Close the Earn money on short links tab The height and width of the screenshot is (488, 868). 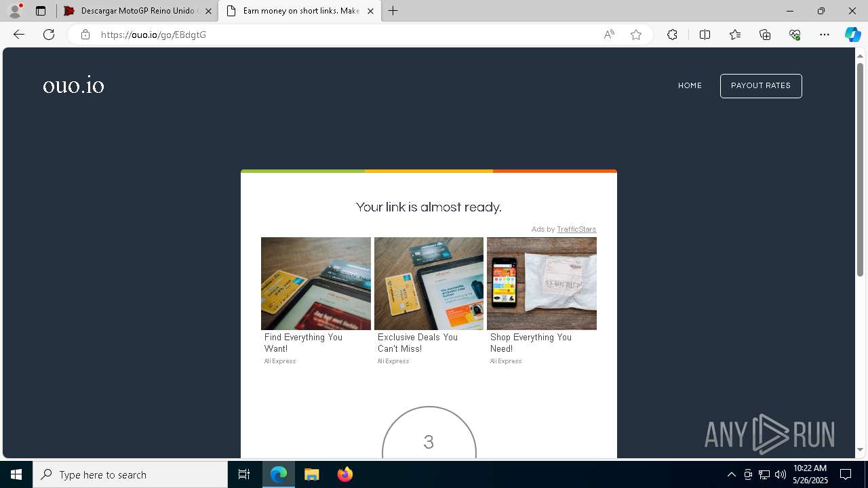pos(370,11)
